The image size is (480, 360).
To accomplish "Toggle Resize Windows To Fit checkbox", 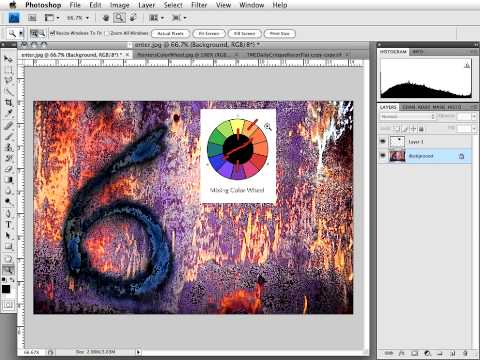I will [52, 33].
